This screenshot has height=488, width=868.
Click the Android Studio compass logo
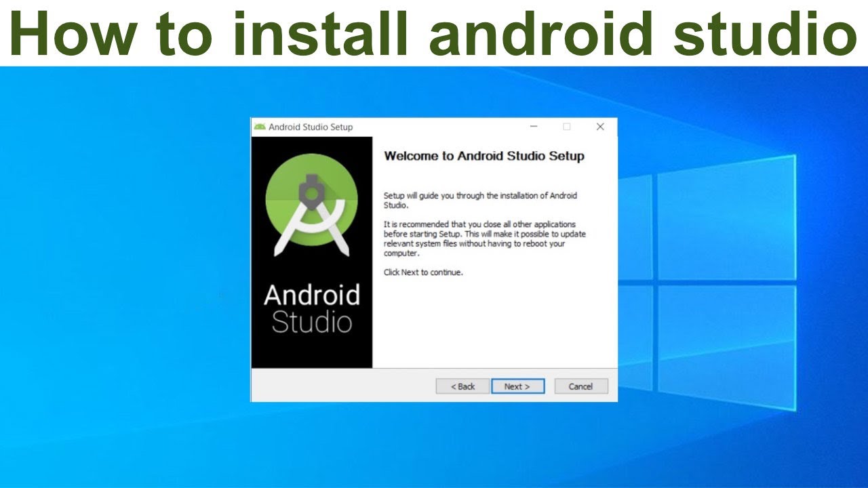(x=311, y=205)
